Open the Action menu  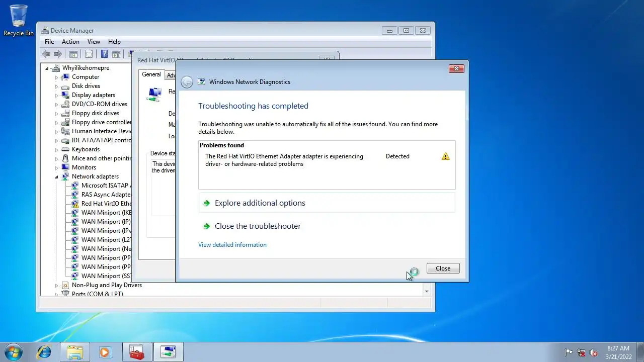70,42
